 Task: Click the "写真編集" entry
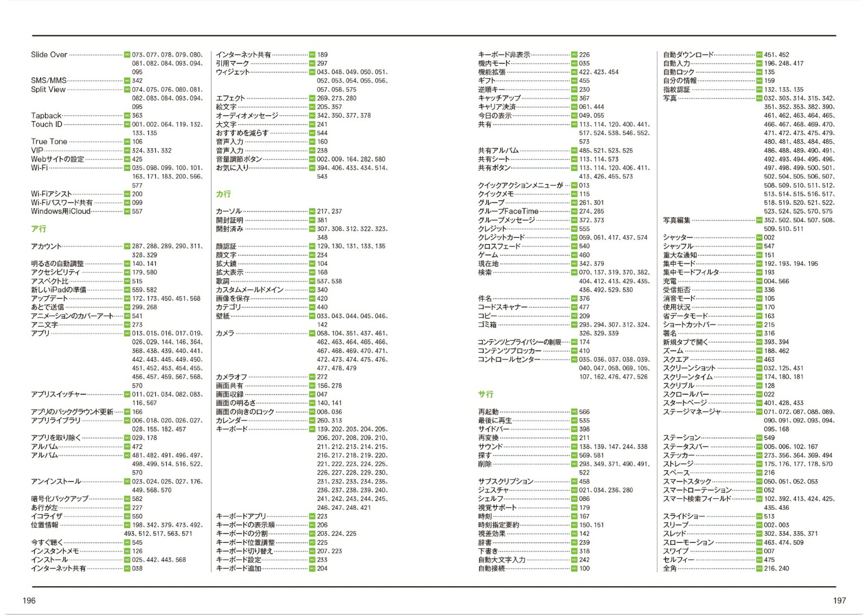(676, 220)
